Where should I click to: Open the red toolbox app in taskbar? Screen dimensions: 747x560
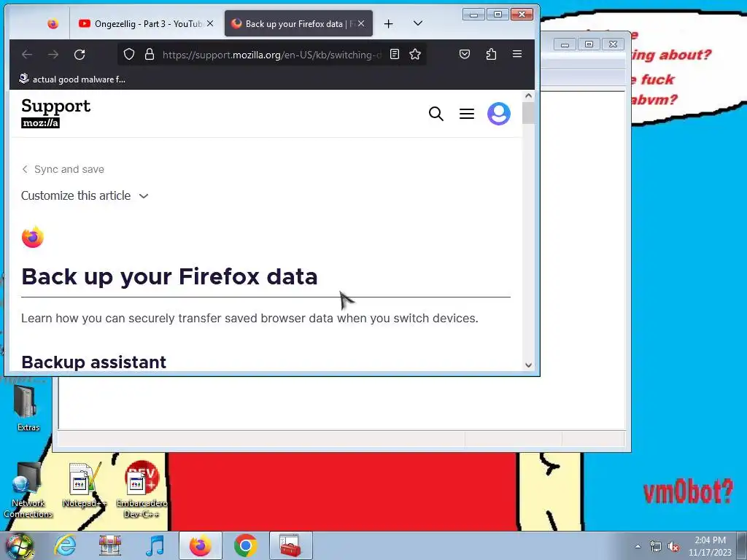coord(290,545)
